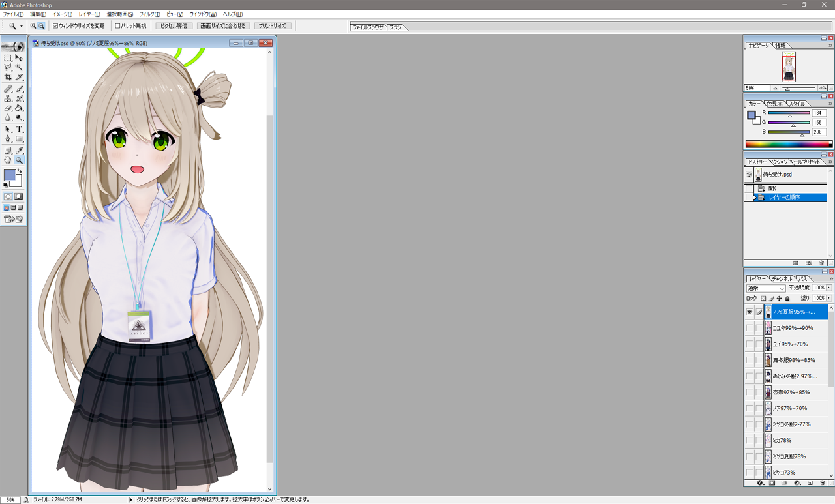Select the Dodge tool

coord(19,118)
